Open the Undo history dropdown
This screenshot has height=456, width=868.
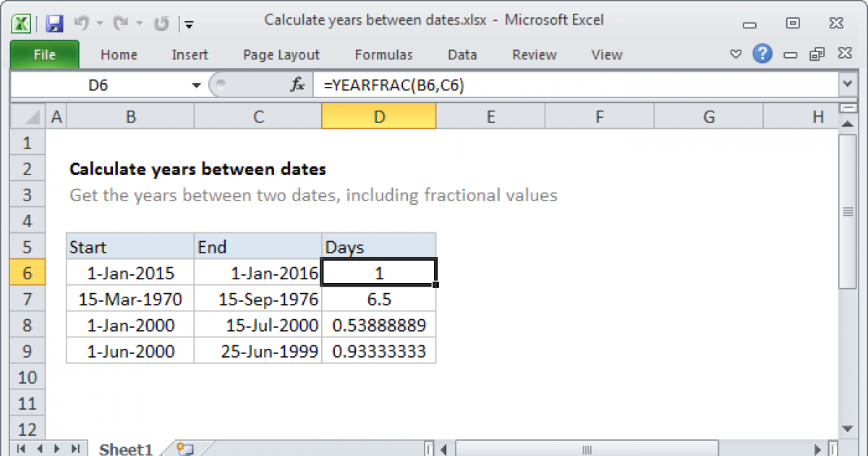click(x=99, y=22)
